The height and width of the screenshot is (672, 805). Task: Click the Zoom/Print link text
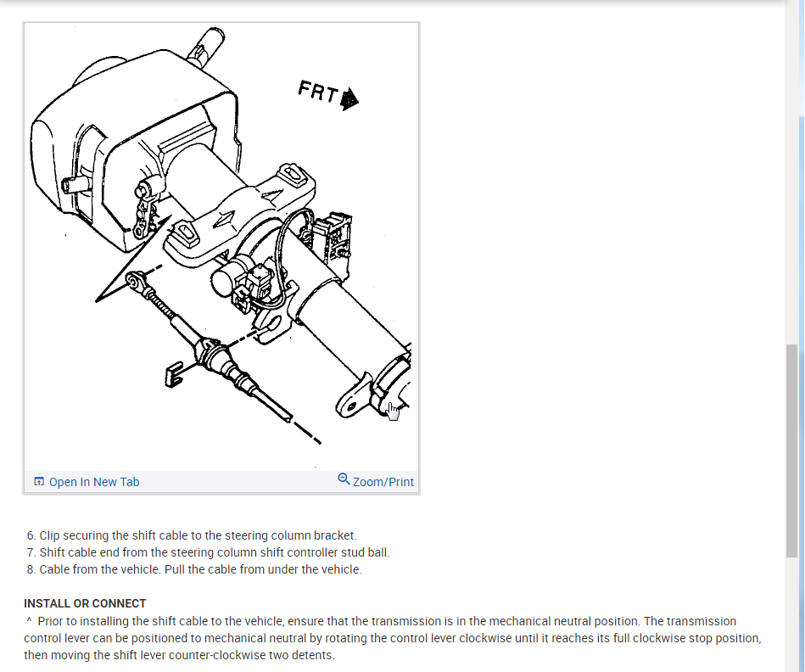383,482
